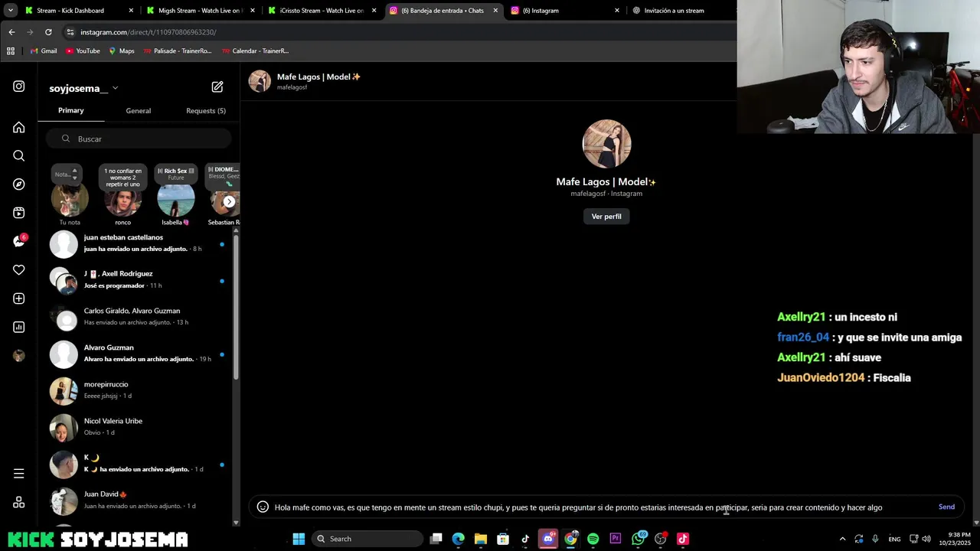The height and width of the screenshot is (551, 980).
Task: Show next notes with carousel arrow
Action: [229, 201]
